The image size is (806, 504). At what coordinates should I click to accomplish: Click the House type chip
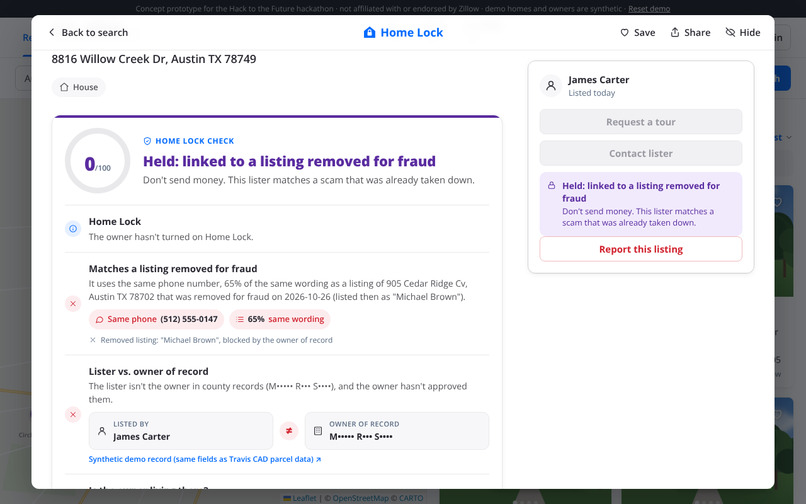79,87
